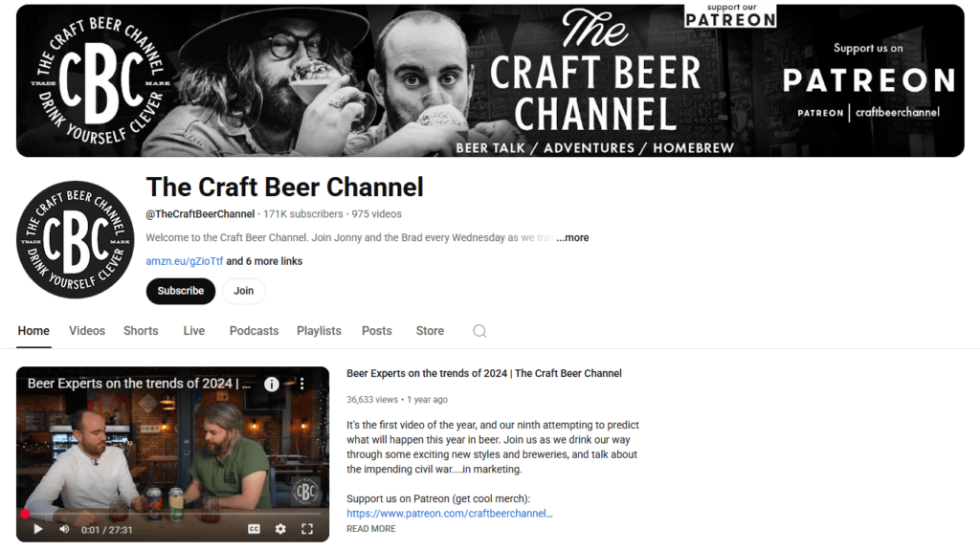Expand channel description with ...more
The width and height of the screenshot is (980, 551).
[572, 238]
